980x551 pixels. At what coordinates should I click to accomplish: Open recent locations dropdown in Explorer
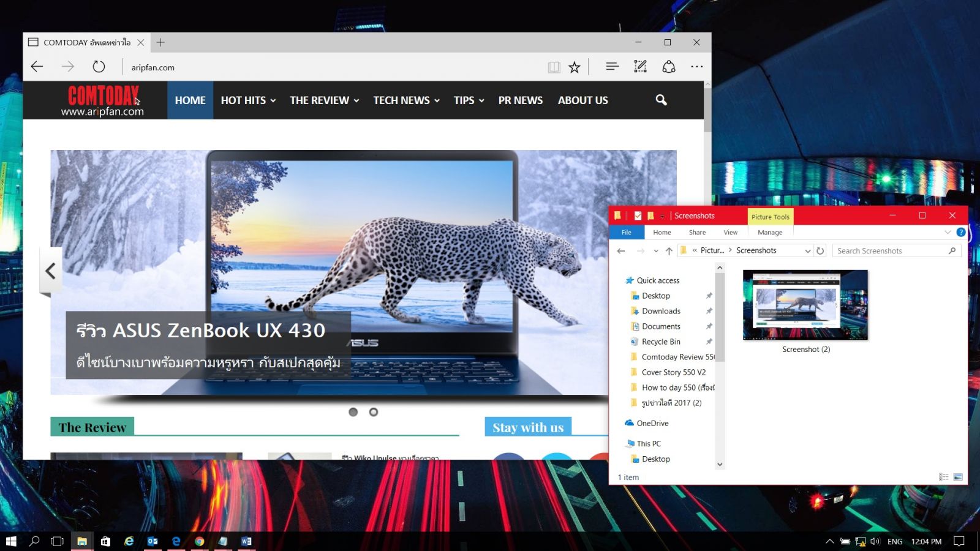click(x=656, y=251)
